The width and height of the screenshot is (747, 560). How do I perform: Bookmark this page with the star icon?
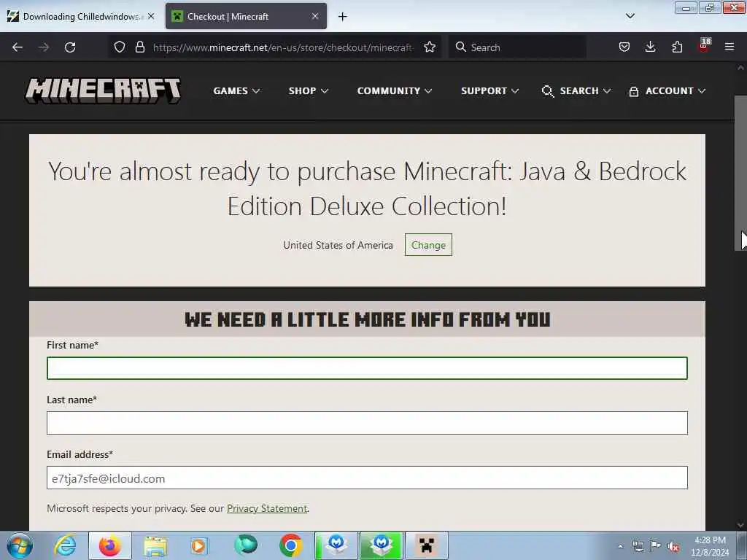pos(429,47)
